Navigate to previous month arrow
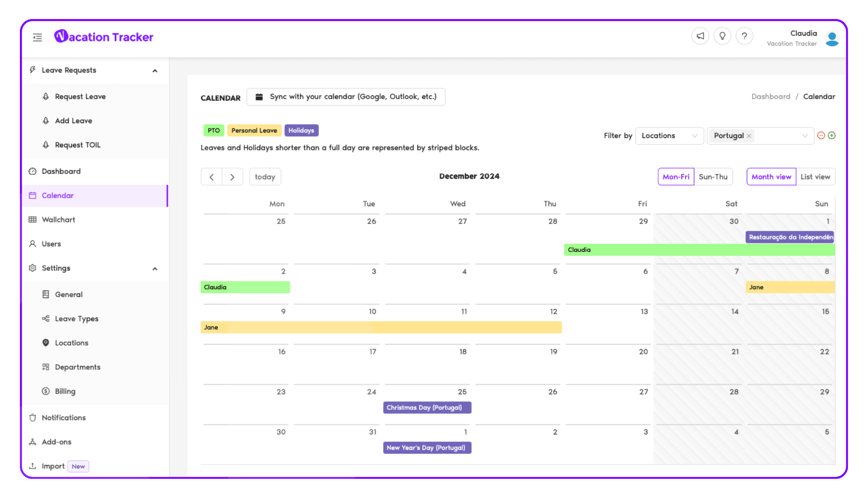Viewport: 868px width, 498px height. click(211, 176)
